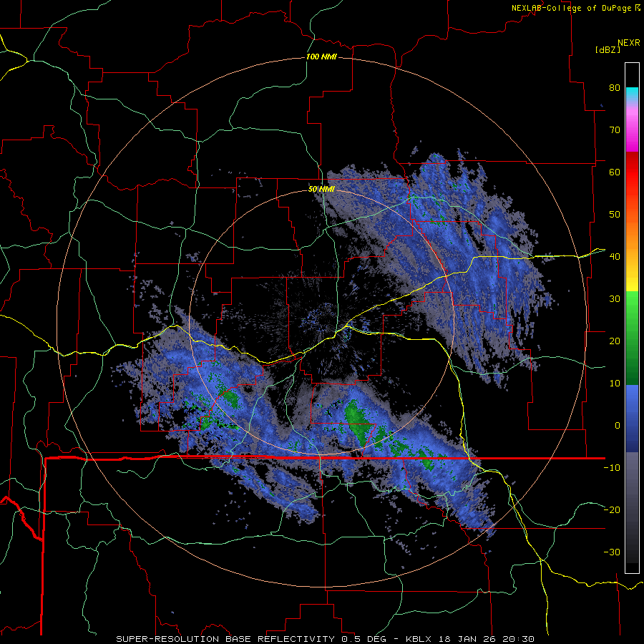Click the 100 NMI range ring label
644x644 pixels.
pyautogui.click(x=321, y=57)
